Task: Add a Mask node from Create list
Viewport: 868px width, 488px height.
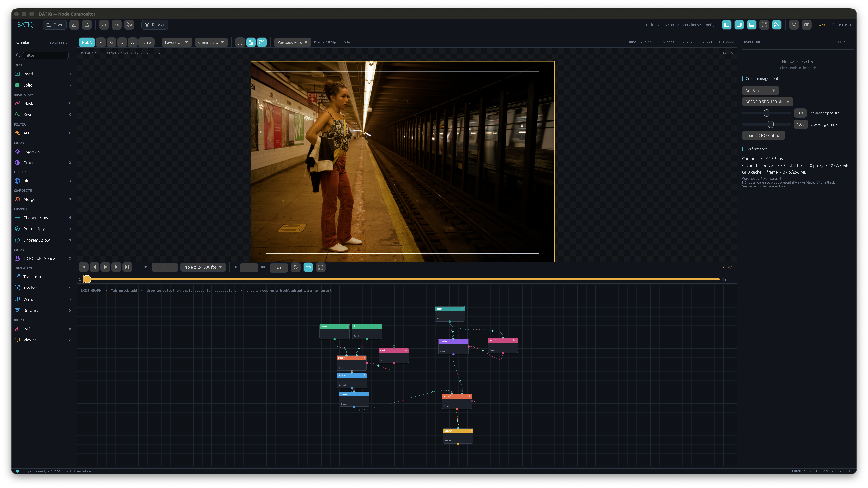Action: coord(42,103)
